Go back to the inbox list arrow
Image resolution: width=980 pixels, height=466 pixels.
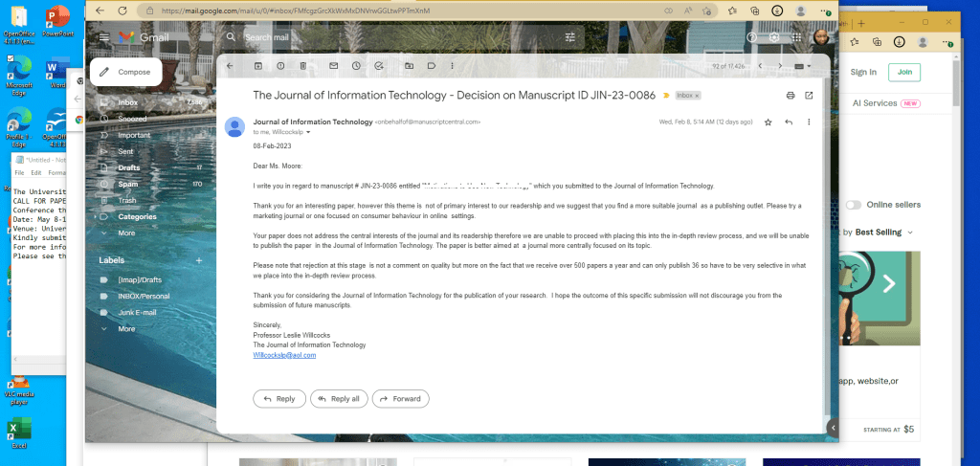click(230, 66)
